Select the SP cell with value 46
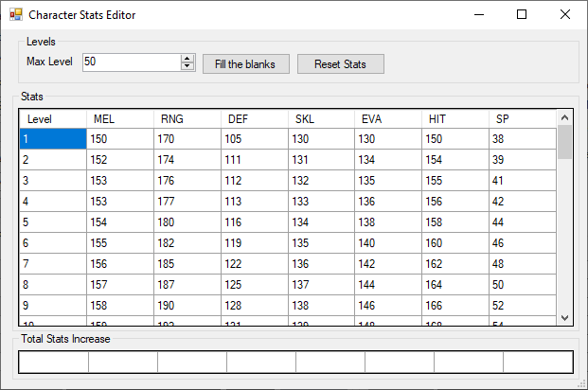Screen dimensions: 588x390 (523, 243)
